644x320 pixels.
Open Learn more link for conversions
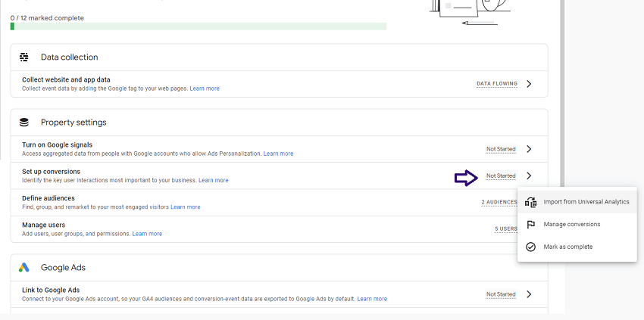(x=214, y=180)
